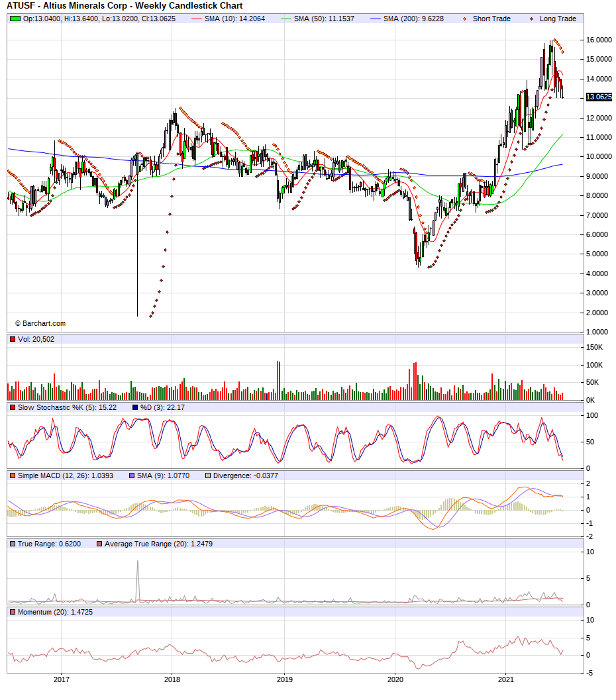Screen dimensions: 616x700
Task: Click the red SMA (10) line legend marker
Action: pos(197,19)
